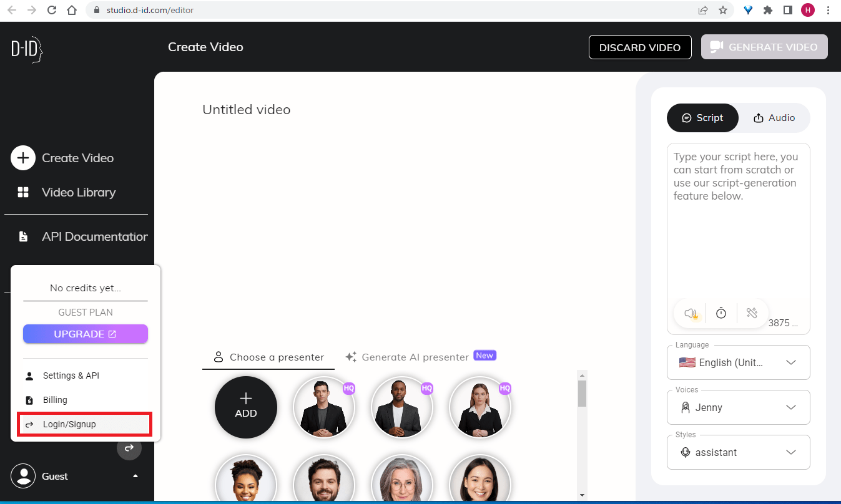Click the Chrome side panel icon
The image size is (841, 504).
(788, 10)
